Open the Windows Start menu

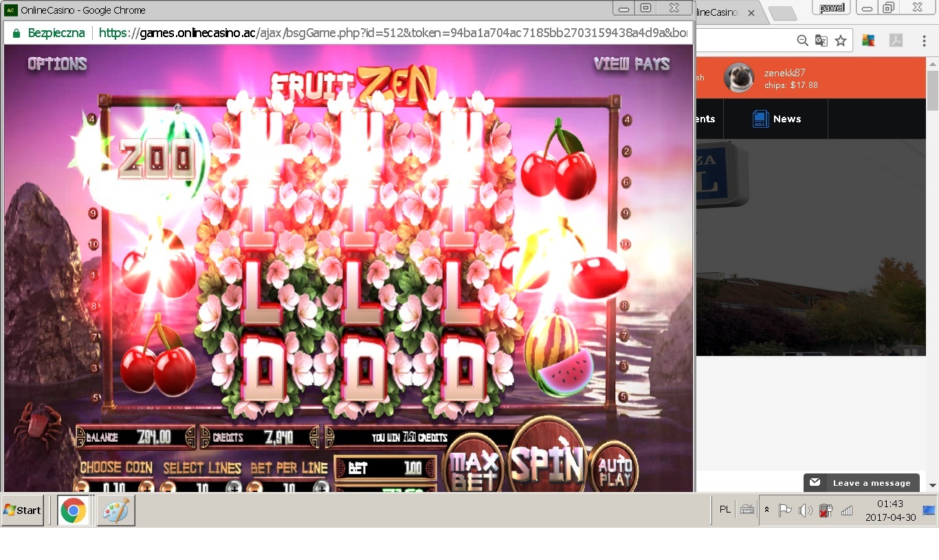[x=23, y=511]
